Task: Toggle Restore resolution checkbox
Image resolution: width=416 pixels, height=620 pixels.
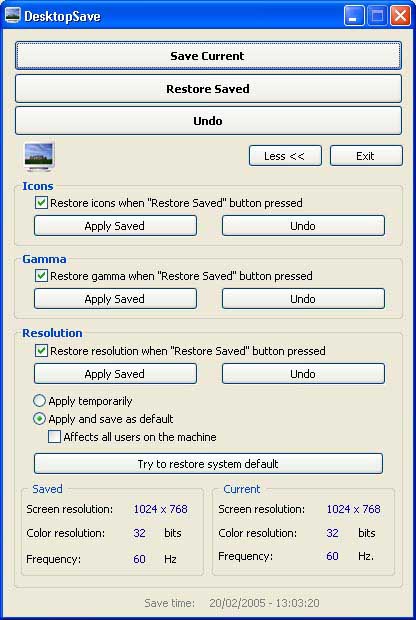Action: [x=41, y=351]
